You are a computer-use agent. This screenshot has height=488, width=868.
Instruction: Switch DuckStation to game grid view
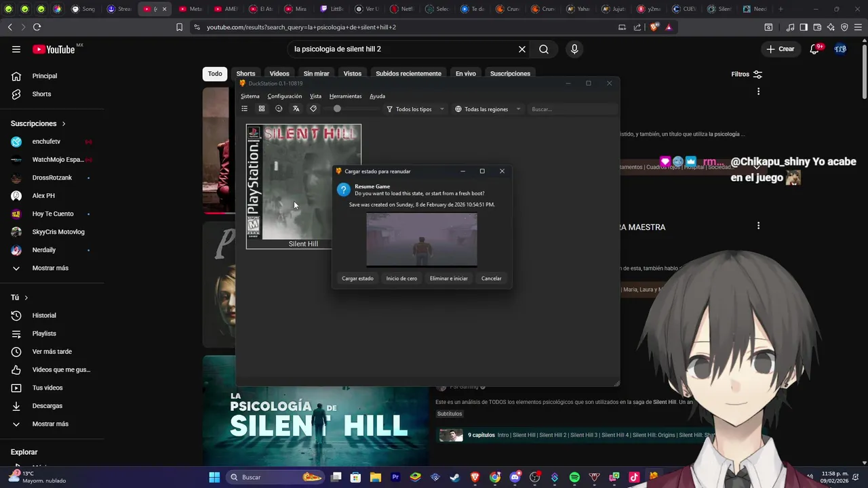[262, 108]
